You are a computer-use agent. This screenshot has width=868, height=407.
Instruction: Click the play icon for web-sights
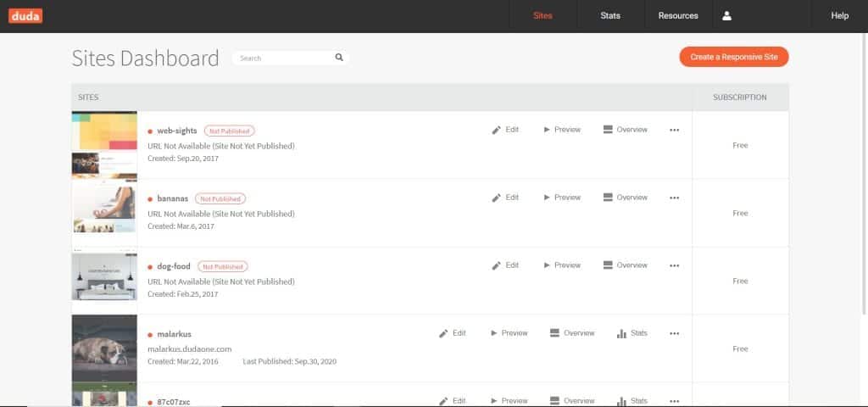(x=547, y=130)
